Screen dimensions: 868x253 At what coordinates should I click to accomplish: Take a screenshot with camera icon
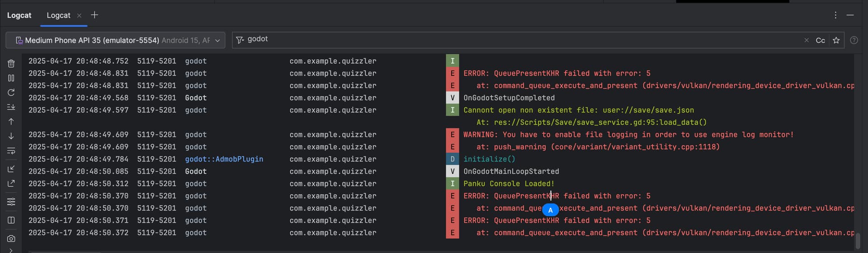pos(11,239)
